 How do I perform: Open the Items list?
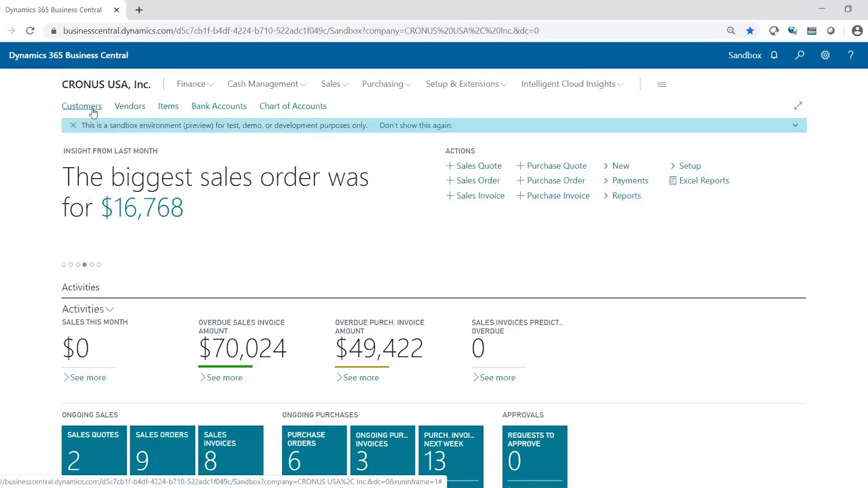pyautogui.click(x=168, y=106)
